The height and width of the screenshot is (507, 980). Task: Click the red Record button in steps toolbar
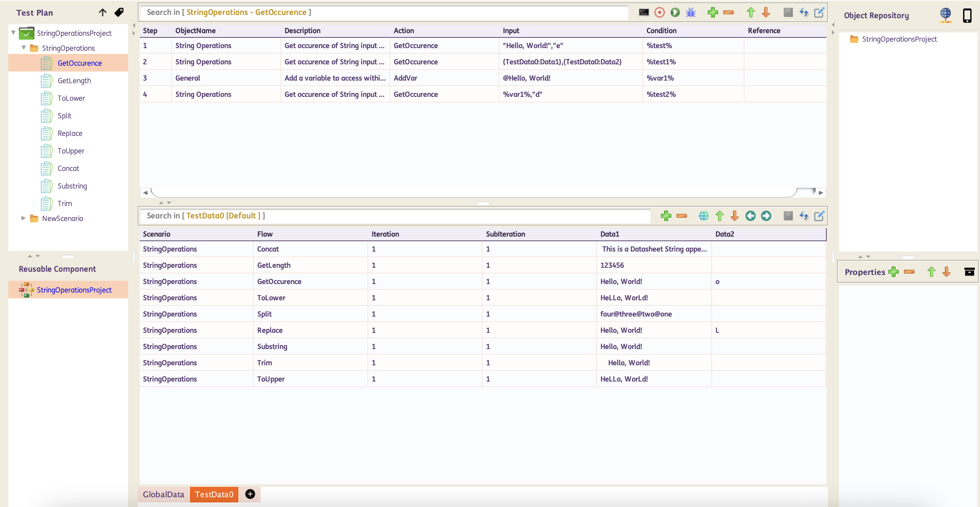[659, 13]
